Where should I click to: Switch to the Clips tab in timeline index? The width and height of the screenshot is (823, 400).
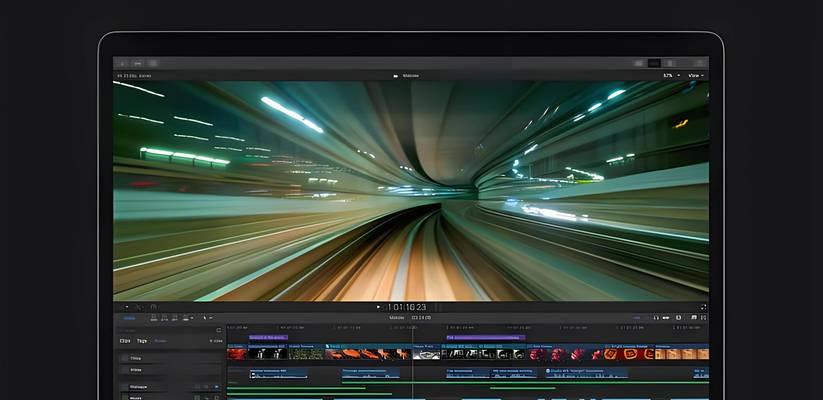125,341
